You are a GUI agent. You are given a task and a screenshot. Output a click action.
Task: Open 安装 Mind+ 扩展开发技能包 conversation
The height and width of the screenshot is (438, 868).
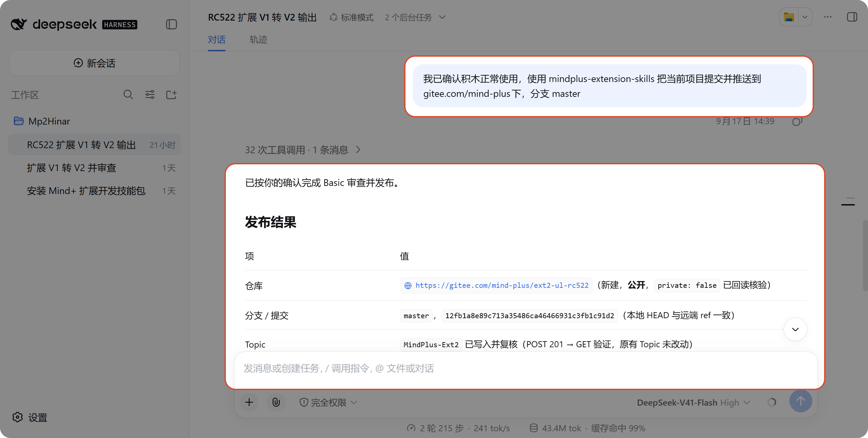point(95,191)
